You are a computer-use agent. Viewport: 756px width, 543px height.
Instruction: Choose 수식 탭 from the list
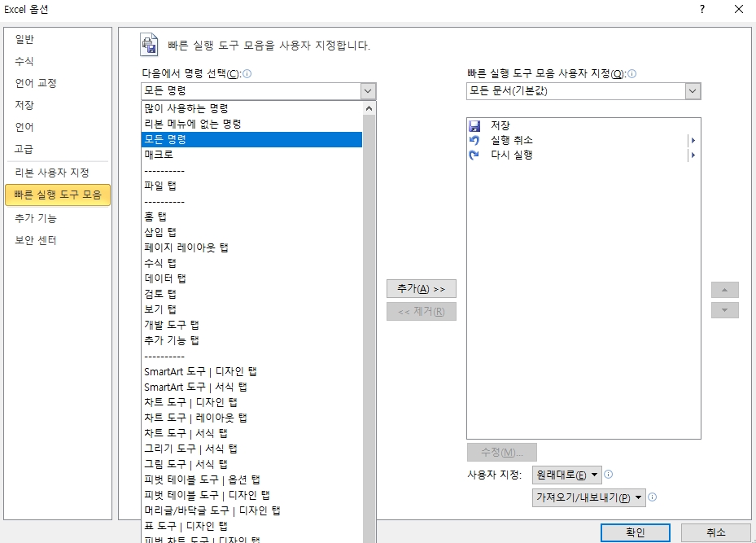pos(251,263)
